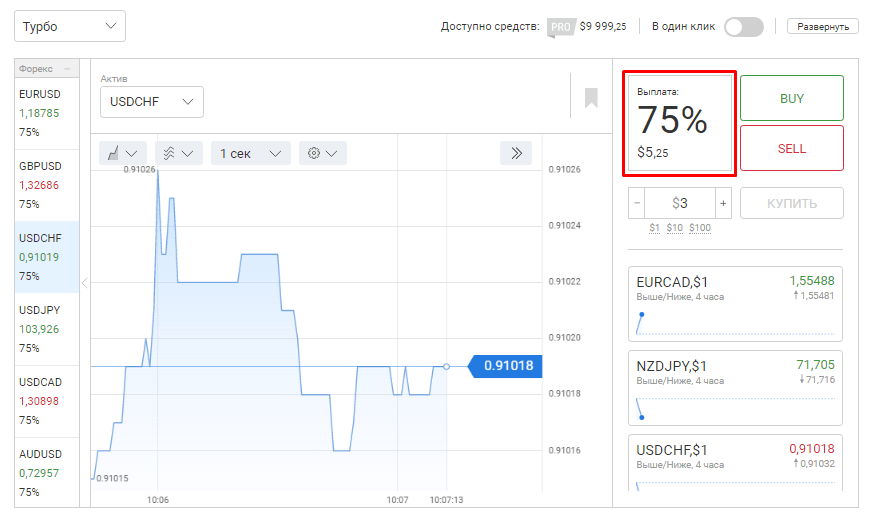The width and height of the screenshot is (877, 528).
Task: Click the double-arrow scroll-to-latest icon
Action: [x=516, y=153]
